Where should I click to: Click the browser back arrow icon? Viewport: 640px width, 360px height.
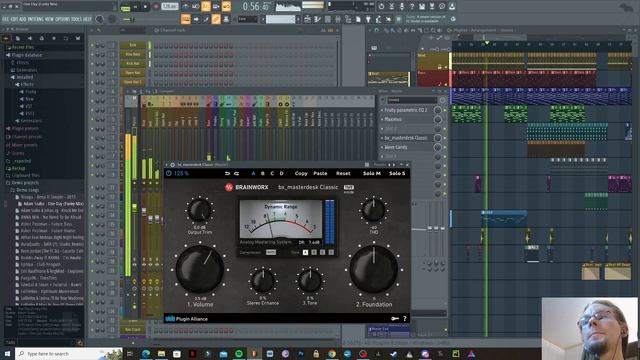point(6,38)
